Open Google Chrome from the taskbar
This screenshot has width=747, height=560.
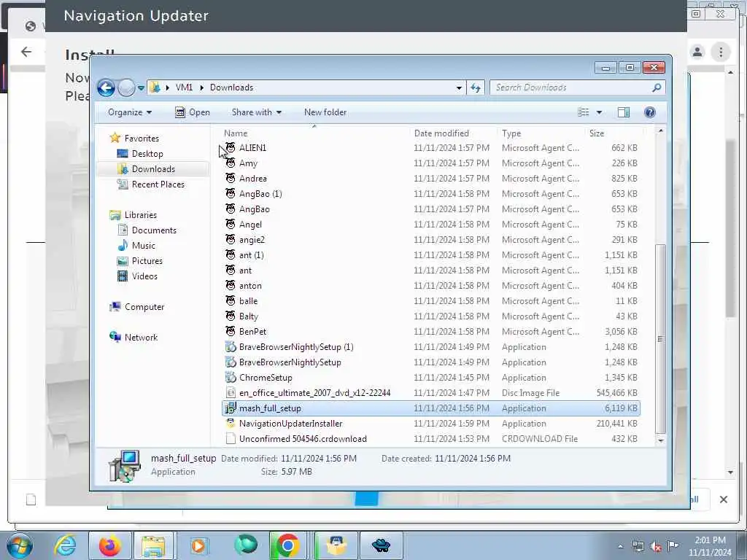(287, 545)
